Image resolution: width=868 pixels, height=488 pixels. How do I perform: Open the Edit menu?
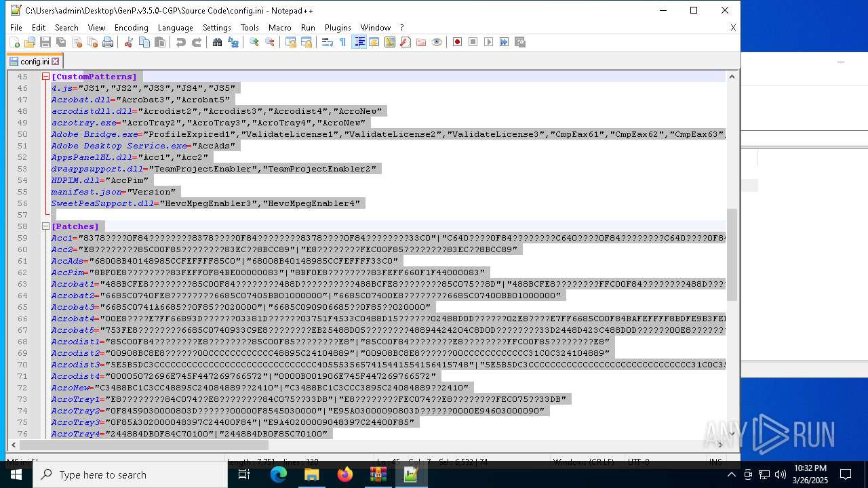39,28
